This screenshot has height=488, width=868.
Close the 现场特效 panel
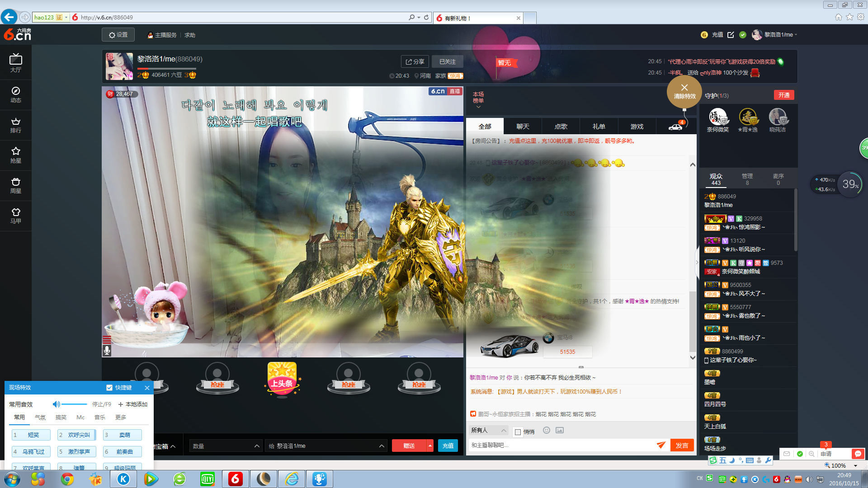coord(147,388)
